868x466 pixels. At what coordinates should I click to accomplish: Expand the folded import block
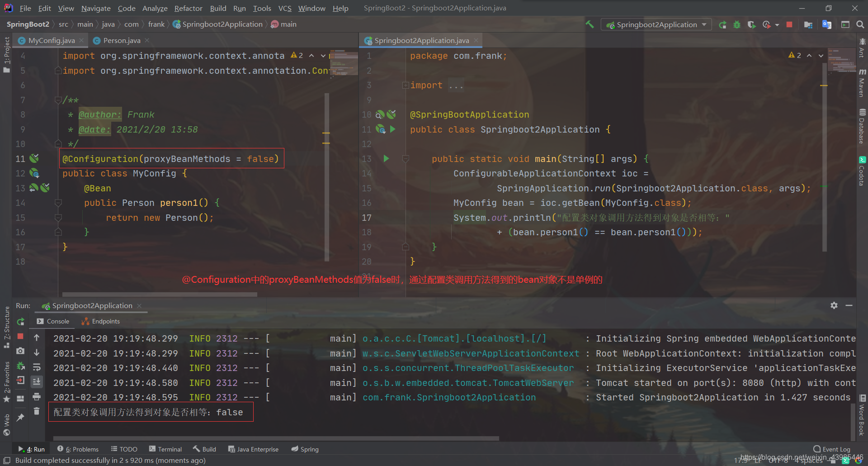tap(406, 85)
